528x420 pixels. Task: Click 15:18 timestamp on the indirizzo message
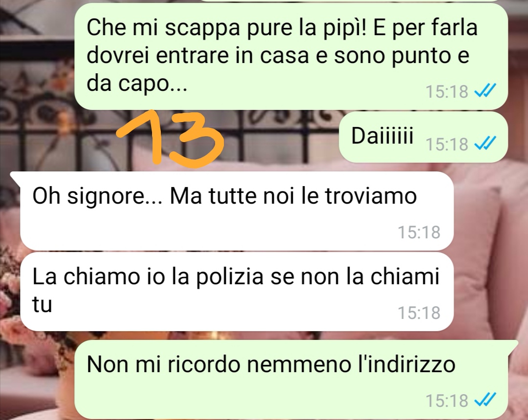tap(447, 400)
